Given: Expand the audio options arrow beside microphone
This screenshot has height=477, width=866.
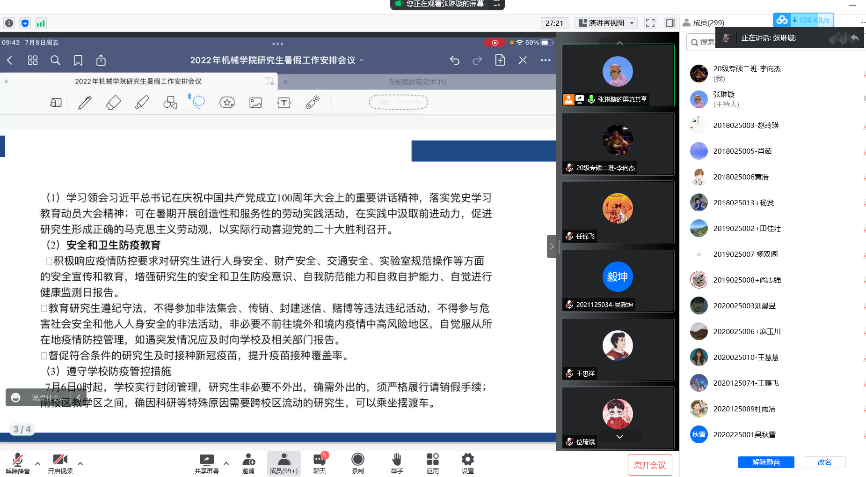Looking at the screenshot, I should point(35,463).
